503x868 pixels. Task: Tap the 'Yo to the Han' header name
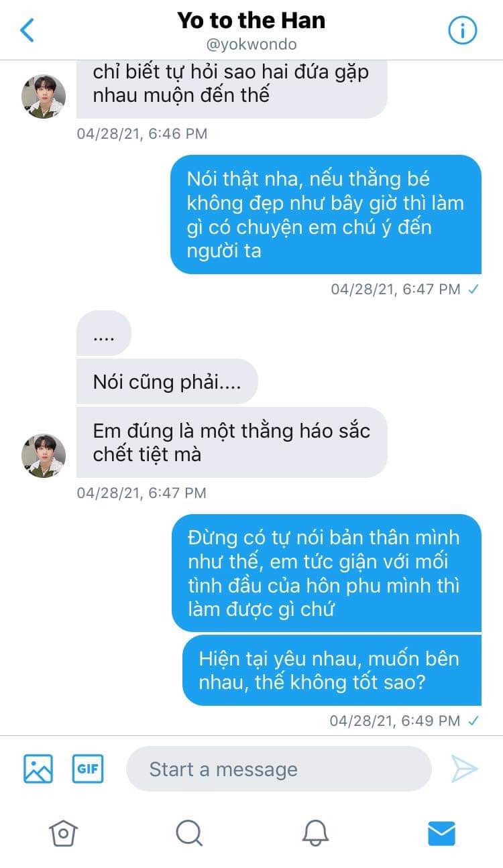[251, 20]
